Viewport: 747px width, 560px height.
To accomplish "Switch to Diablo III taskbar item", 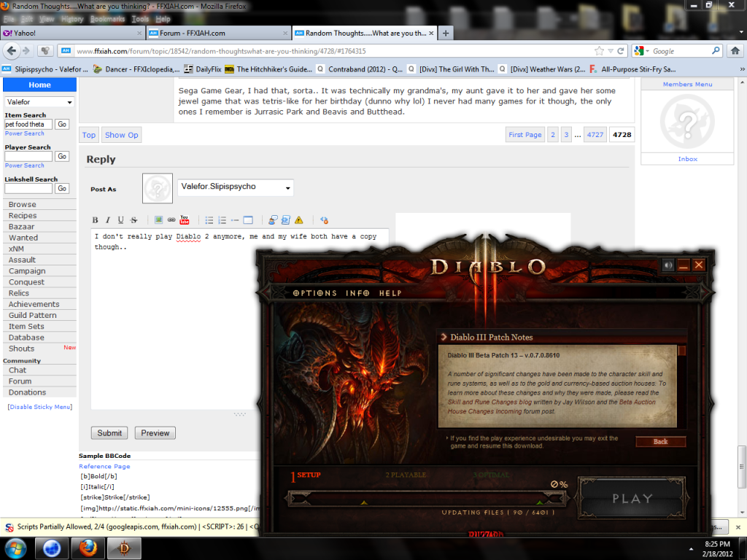I will [x=124, y=548].
